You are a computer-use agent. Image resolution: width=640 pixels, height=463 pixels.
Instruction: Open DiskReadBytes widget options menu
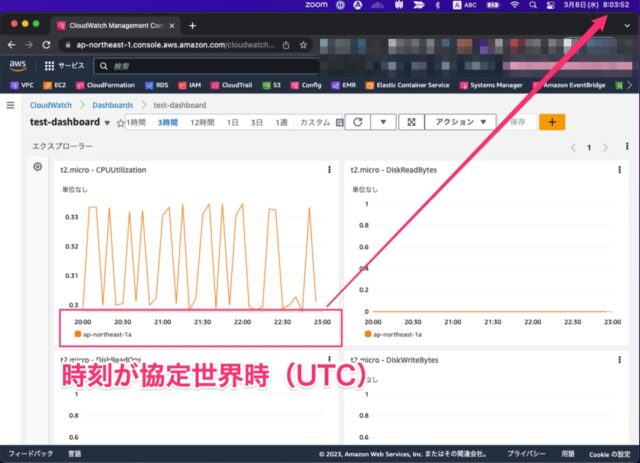(x=620, y=170)
